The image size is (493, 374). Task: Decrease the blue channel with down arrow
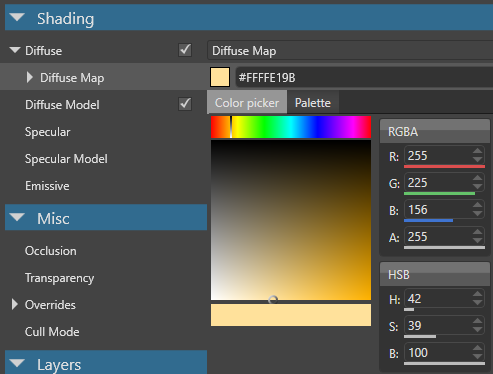(x=478, y=214)
